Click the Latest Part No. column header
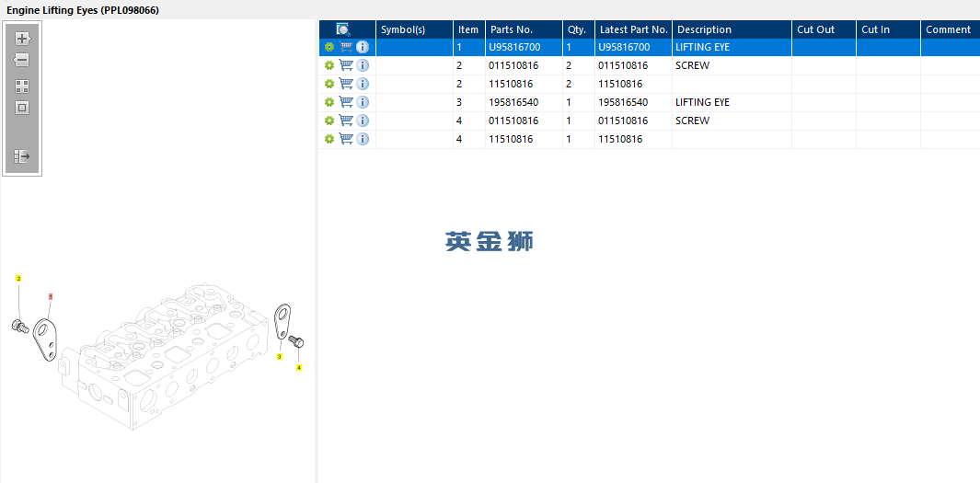The height and width of the screenshot is (483, 980). (633, 29)
